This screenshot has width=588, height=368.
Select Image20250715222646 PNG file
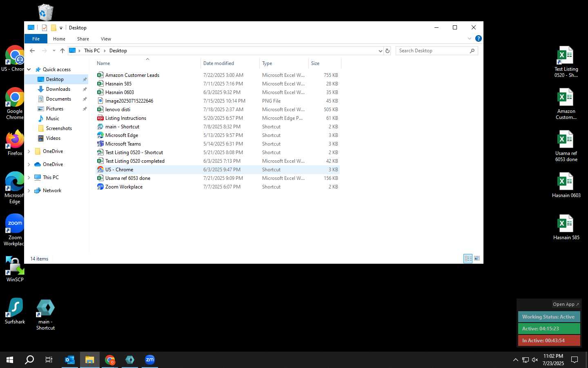pyautogui.click(x=218, y=101)
